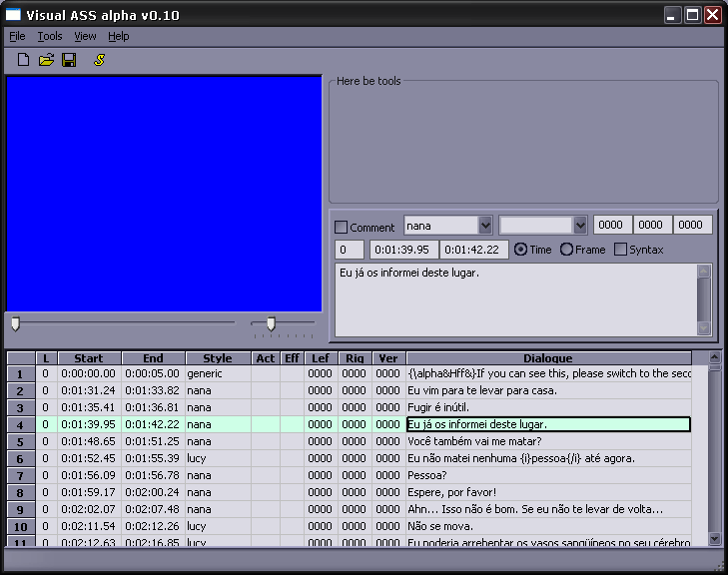
Task: Click the text box scroll down arrow
Action: (x=704, y=328)
